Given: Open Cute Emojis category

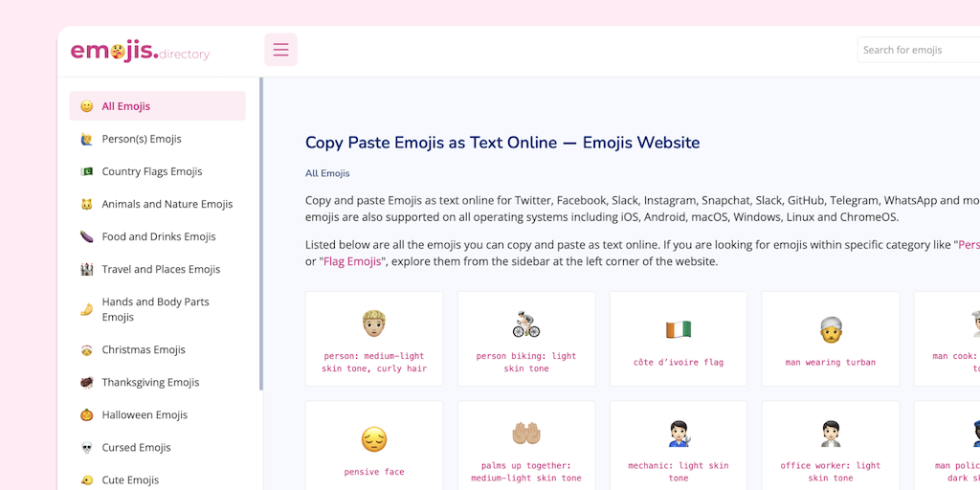Looking at the screenshot, I should (158, 480).
